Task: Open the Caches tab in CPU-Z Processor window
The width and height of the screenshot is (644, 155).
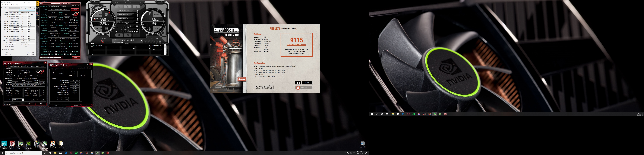Action: [11, 66]
